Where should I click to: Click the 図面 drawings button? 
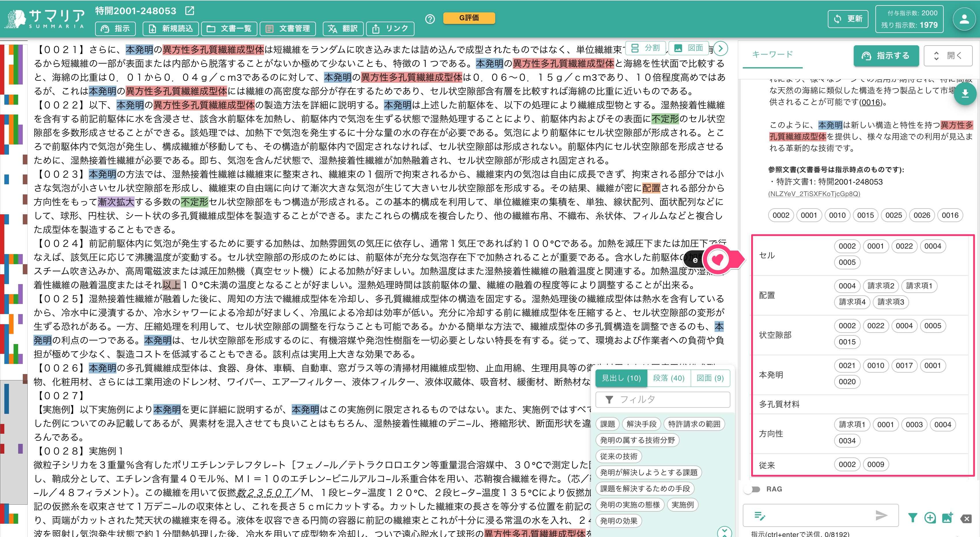click(x=689, y=48)
